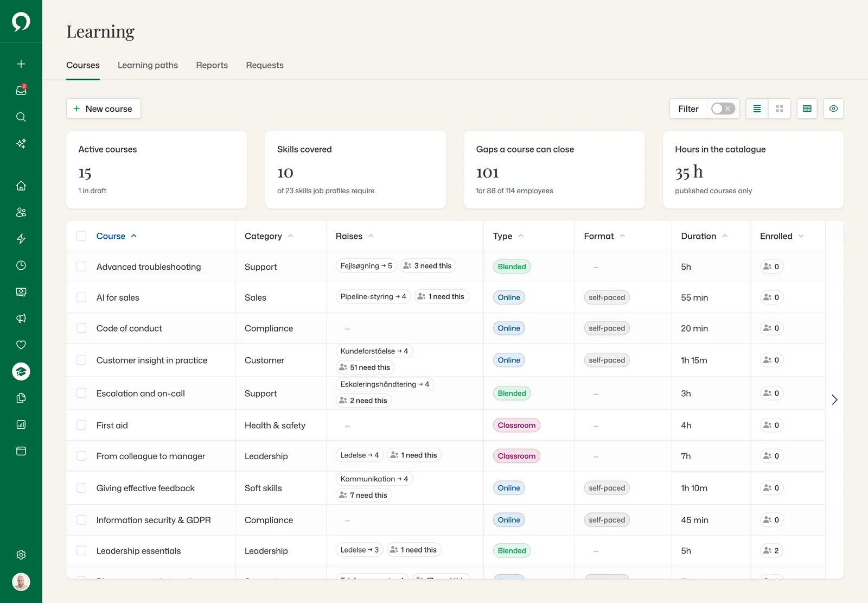Open the AI sparkle assistant icon
The height and width of the screenshot is (603, 868).
21,143
